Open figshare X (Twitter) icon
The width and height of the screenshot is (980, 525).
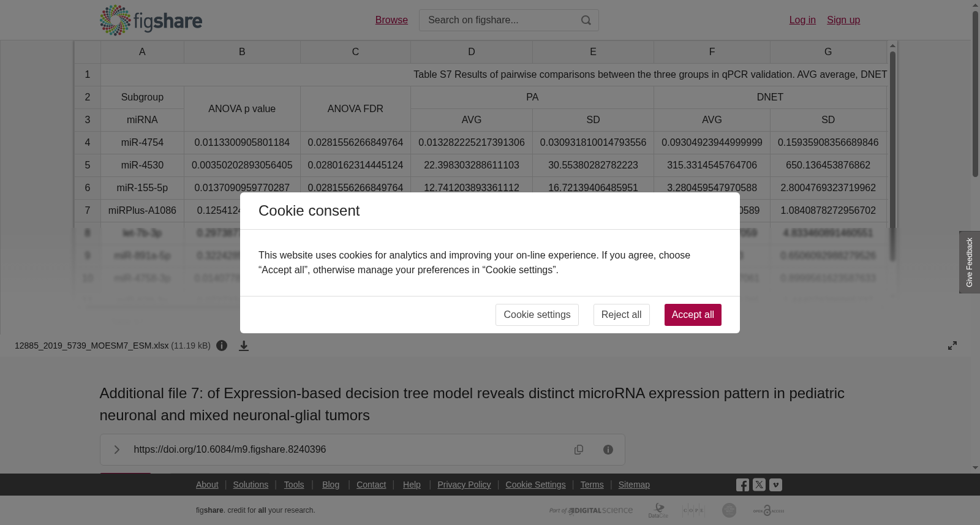click(x=759, y=485)
